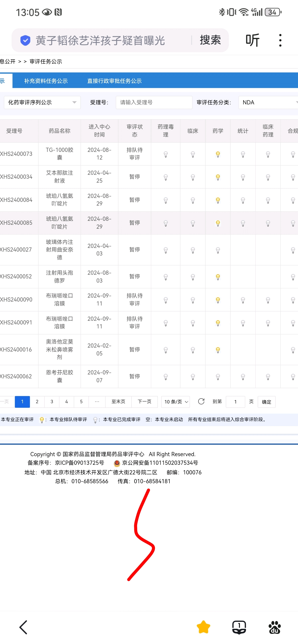Tap the yellow star bookmark icon
298x644 pixels.
pos(203,628)
